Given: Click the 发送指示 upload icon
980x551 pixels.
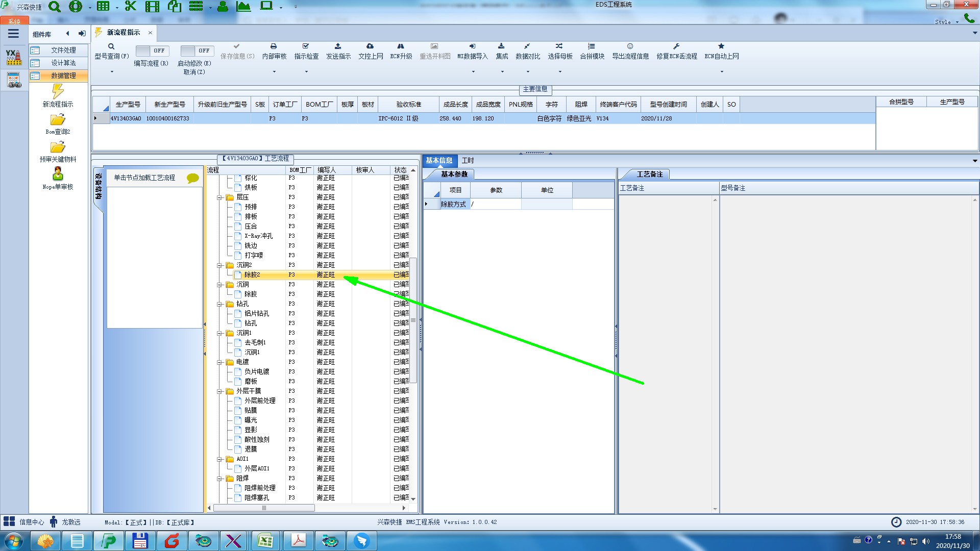Looking at the screenshot, I should [x=338, y=46].
